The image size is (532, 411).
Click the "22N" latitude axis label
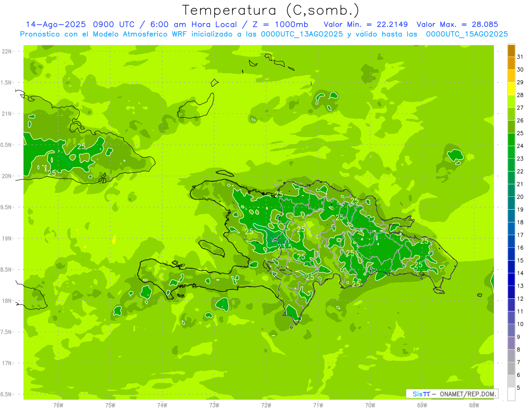point(6,51)
